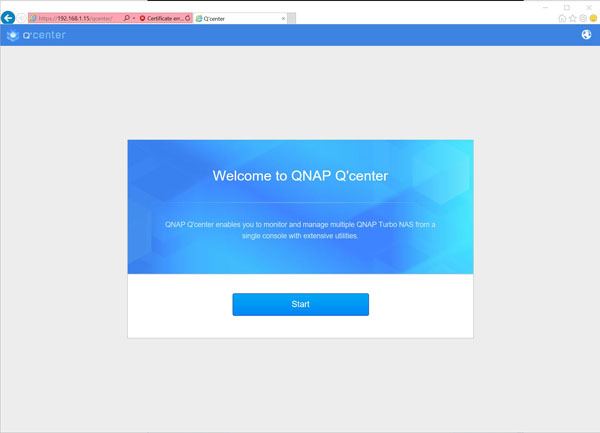Click the address bar search magnifier
Image resolution: width=600 pixels, height=433 pixels.
127,18
